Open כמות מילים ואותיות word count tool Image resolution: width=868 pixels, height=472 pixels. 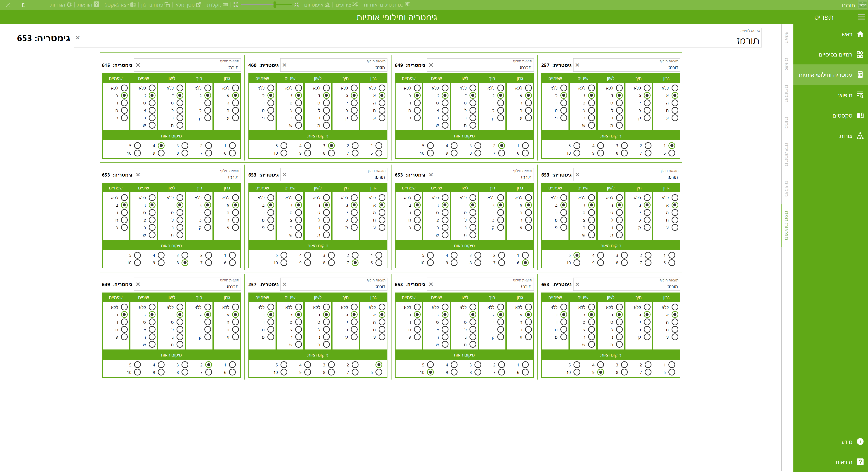[407, 5]
